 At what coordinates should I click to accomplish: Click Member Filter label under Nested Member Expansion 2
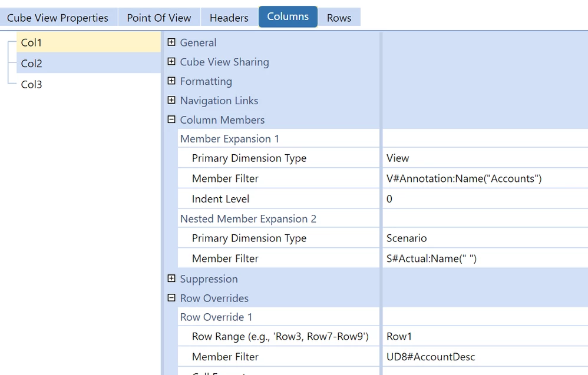pyautogui.click(x=225, y=258)
